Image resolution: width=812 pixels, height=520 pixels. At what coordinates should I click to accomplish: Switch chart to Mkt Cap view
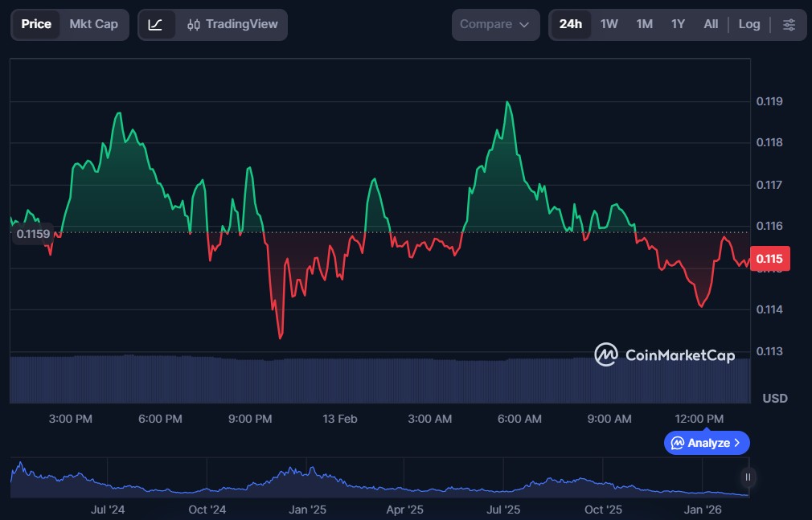point(93,24)
